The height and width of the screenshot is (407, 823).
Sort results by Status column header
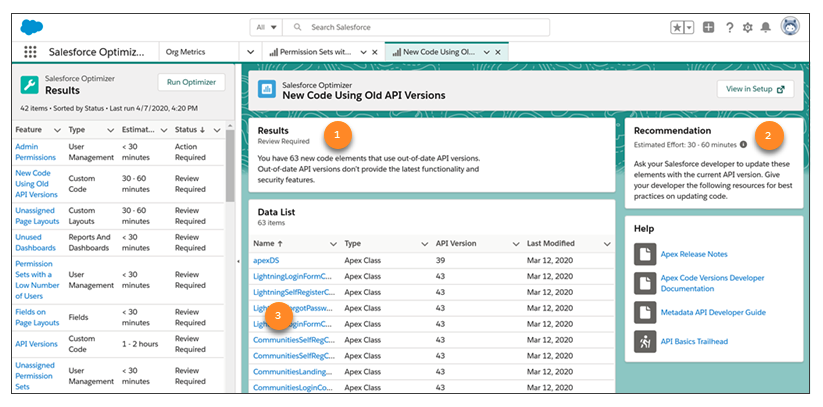coord(190,130)
